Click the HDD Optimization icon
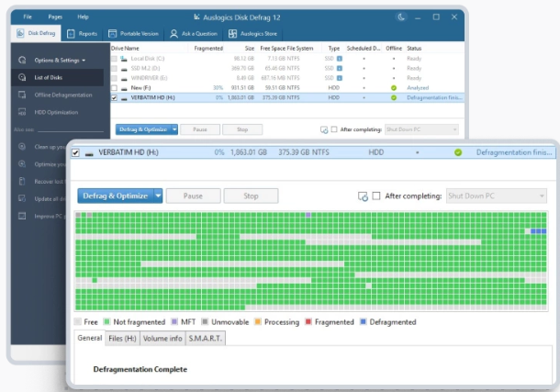Screen dimensions: 560x392 click(x=22, y=112)
